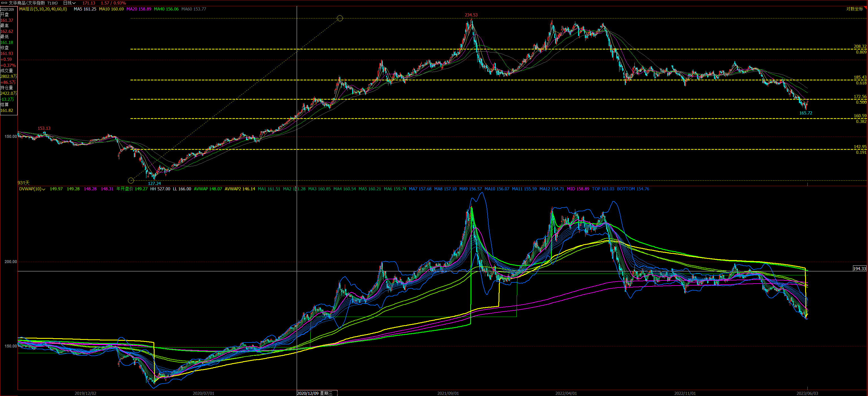Select the lower yellow circle trendline handle

[131, 181]
